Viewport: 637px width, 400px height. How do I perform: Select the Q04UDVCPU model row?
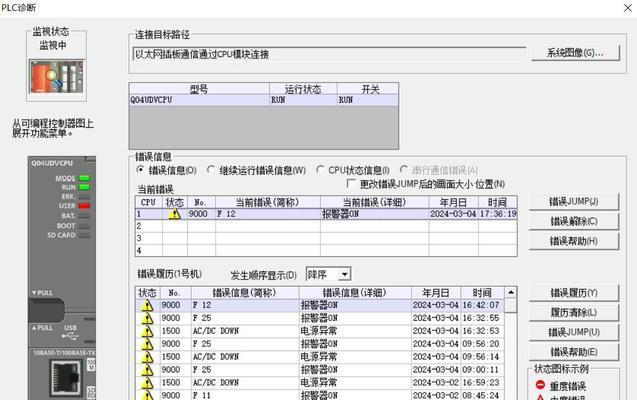(x=264, y=100)
